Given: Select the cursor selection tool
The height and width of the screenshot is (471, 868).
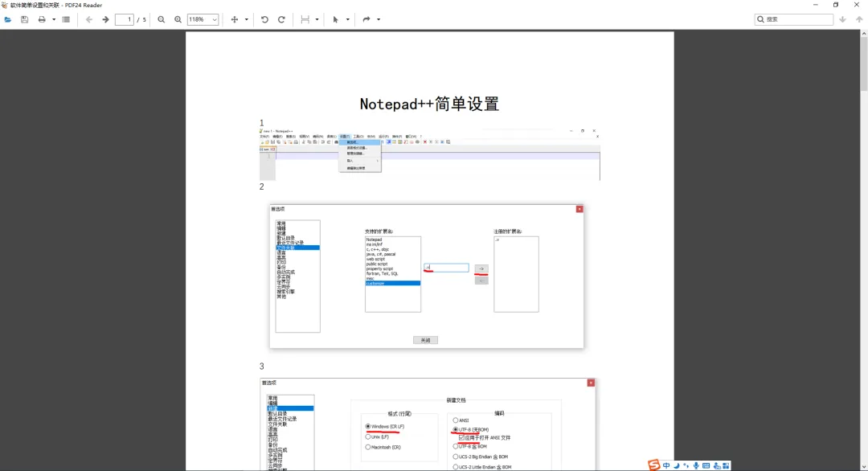Looking at the screenshot, I should [335, 19].
